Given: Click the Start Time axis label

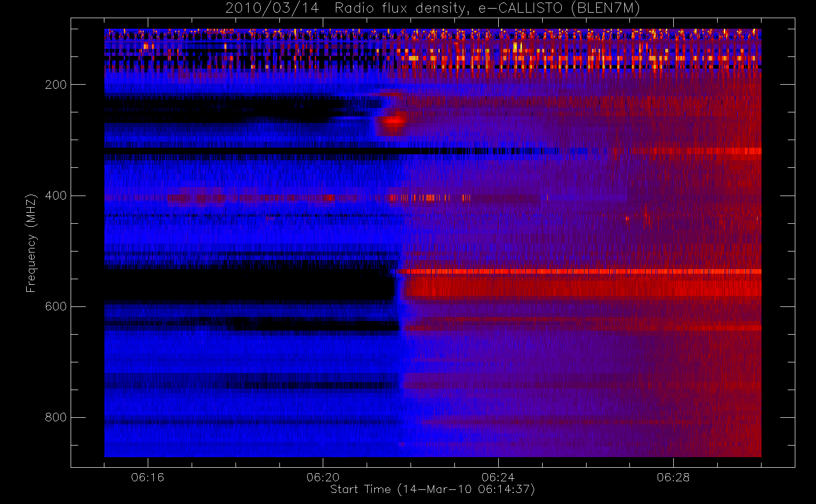Looking at the screenshot, I should click(x=432, y=489).
